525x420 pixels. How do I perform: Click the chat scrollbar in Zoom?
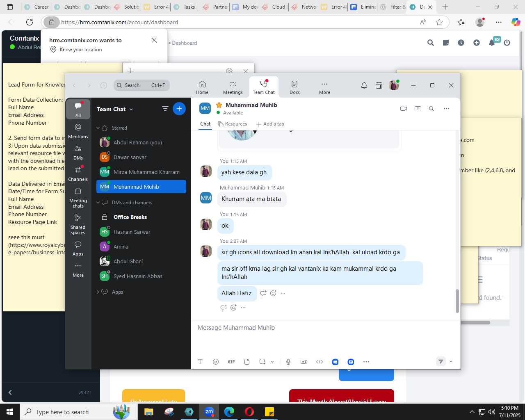457,301
